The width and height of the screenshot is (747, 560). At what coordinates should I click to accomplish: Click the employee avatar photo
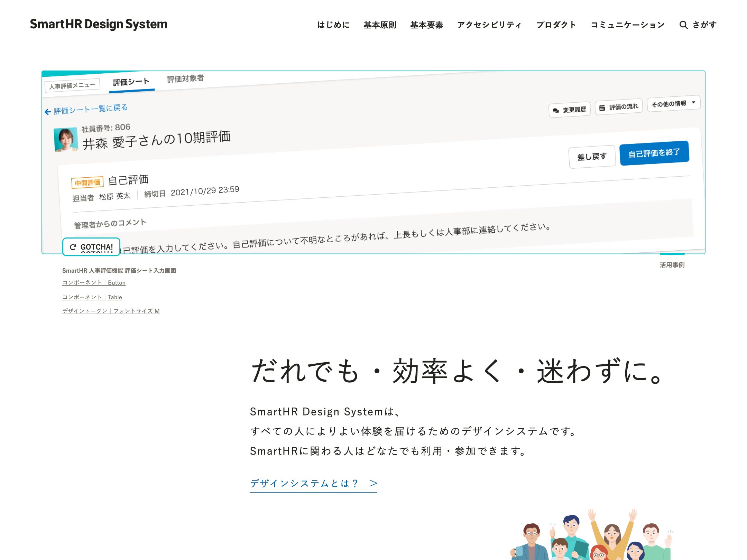point(66,140)
